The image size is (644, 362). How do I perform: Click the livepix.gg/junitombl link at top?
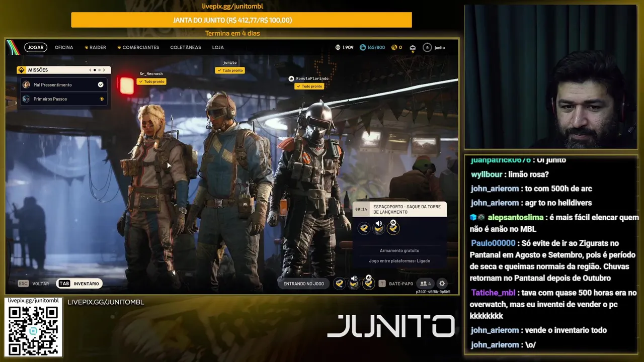tap(232, 6)
